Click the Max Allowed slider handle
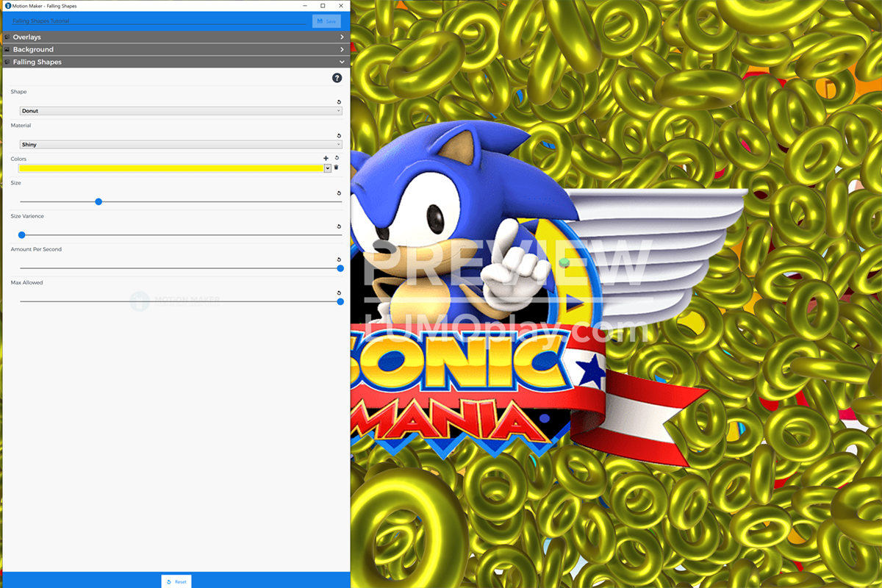882x588 pixels. pos(340,301)
